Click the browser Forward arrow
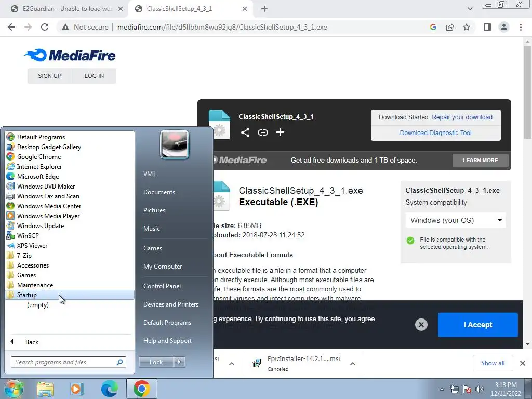Screen dimensions: 532x399 click(28, 27)
